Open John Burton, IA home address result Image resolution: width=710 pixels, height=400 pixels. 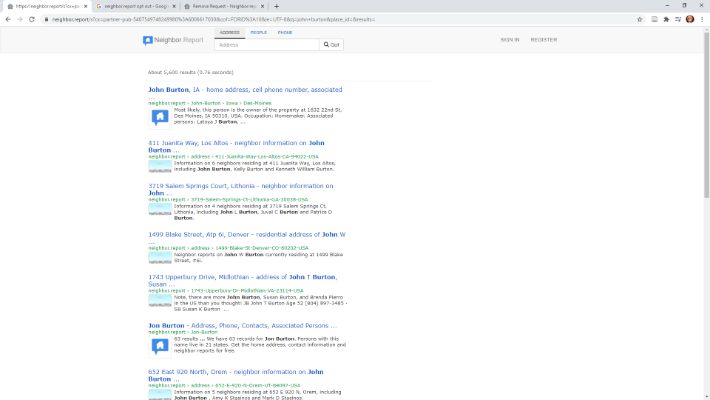coord(245,90)
